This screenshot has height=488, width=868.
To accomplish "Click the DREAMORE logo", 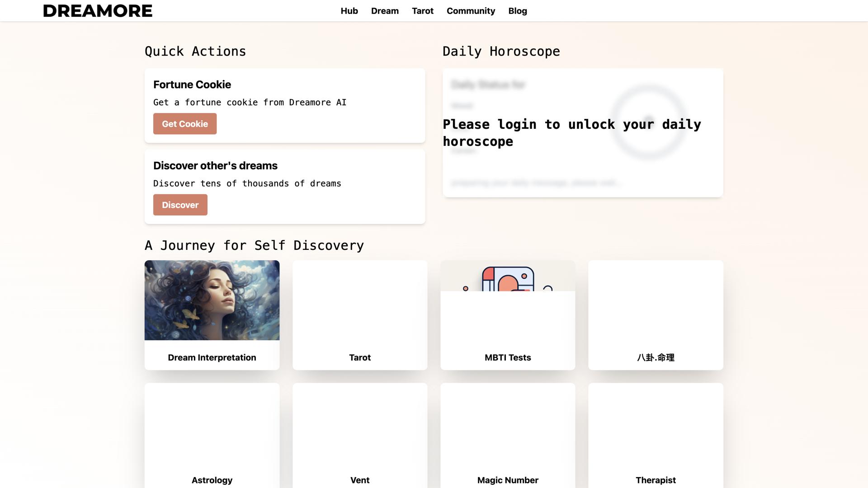I will pyautogui.click(x=98, y=11).
